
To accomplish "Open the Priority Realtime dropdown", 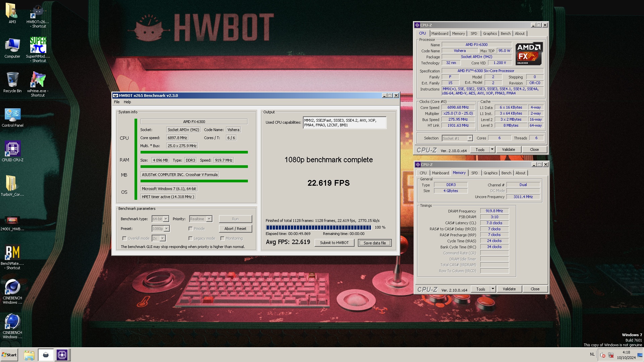I will pyautogui.click(x=201, y=219).
